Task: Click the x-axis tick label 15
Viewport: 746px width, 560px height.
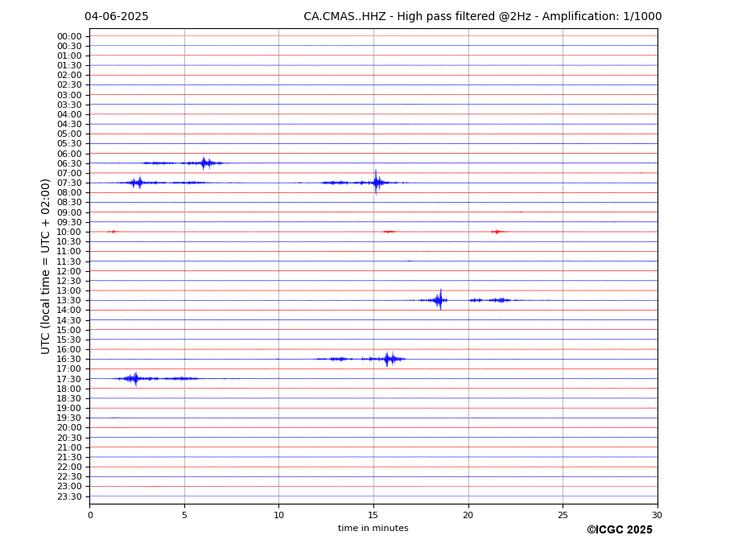Action: pyautogui.click(x=373, y=515)
